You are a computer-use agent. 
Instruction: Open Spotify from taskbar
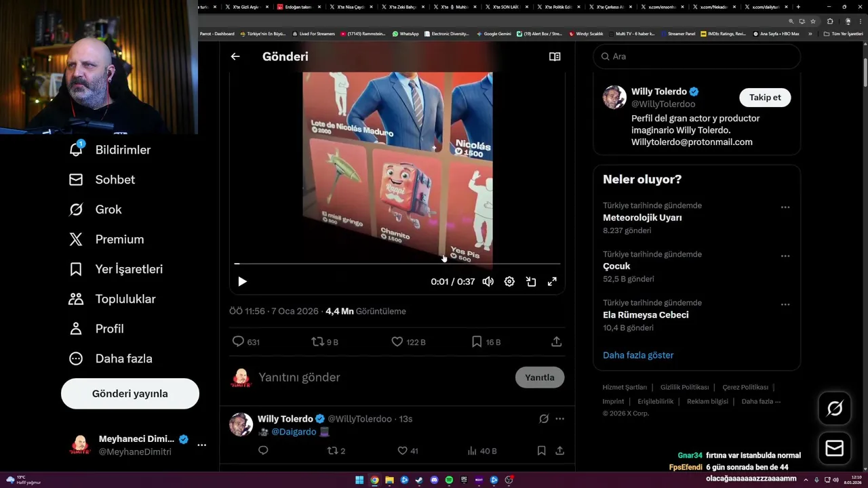(x=450, y=480)
